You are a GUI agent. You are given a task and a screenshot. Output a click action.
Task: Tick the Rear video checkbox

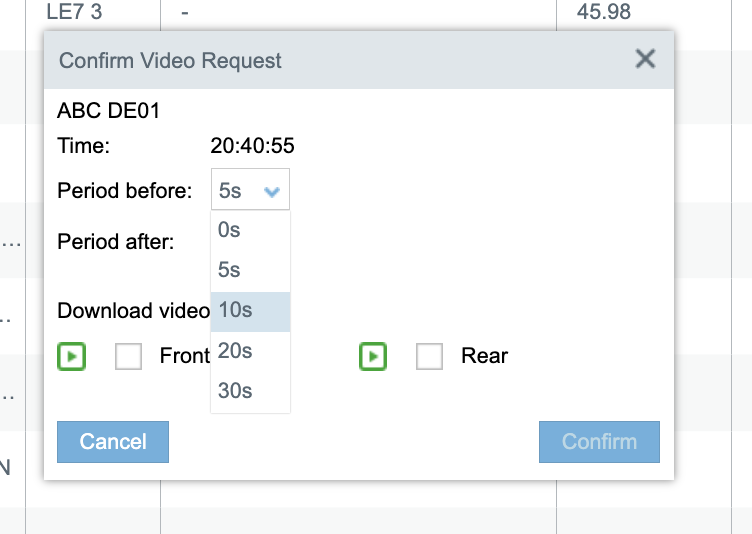tap(429, 356)
